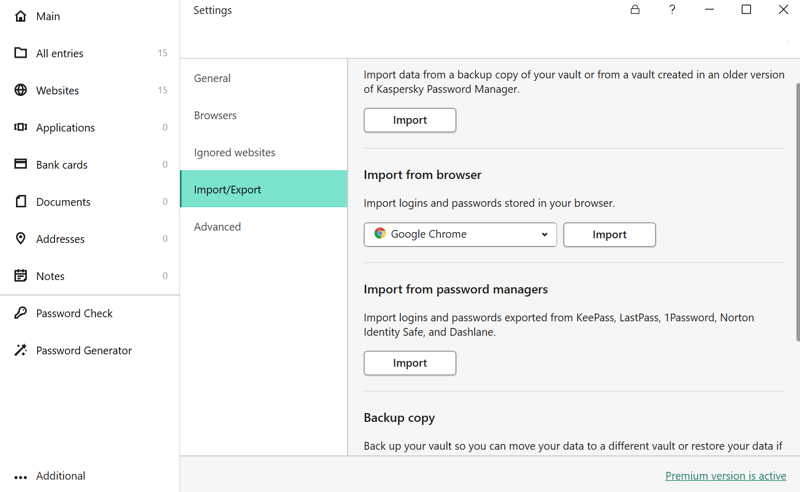Open Notes using its notepad icon
This screenshot has width=800, height=492.
(20, 276)
